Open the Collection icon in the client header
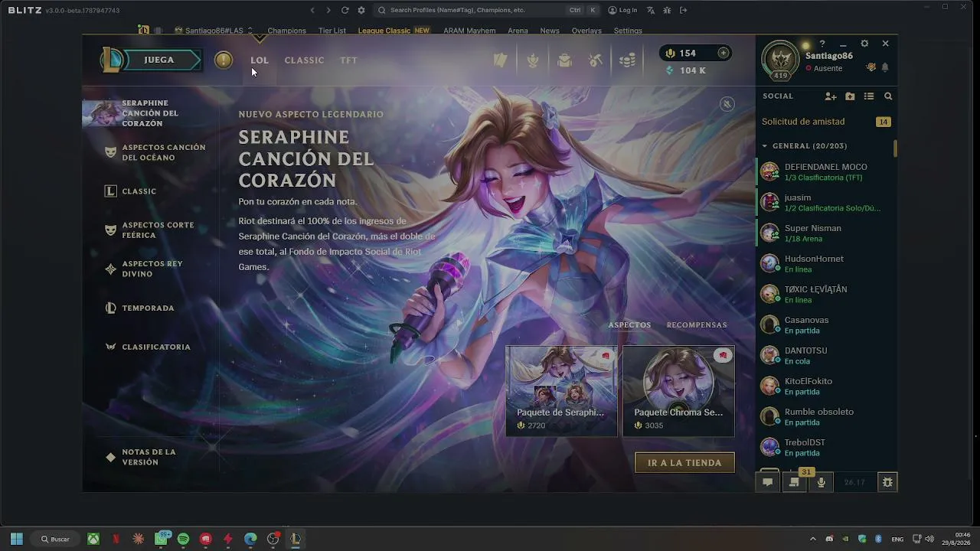Image resolution: width=980 pixels, height=551 pixels. point(565,60)
